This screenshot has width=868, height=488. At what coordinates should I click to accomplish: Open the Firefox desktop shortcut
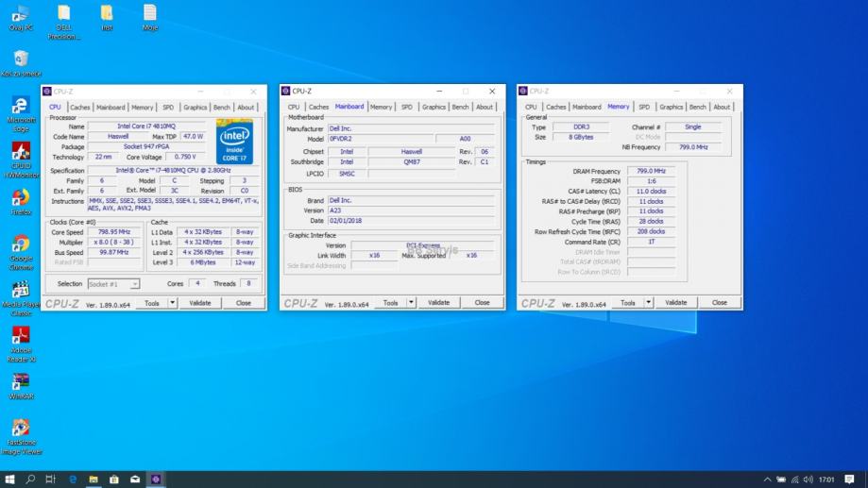(20, 198)
